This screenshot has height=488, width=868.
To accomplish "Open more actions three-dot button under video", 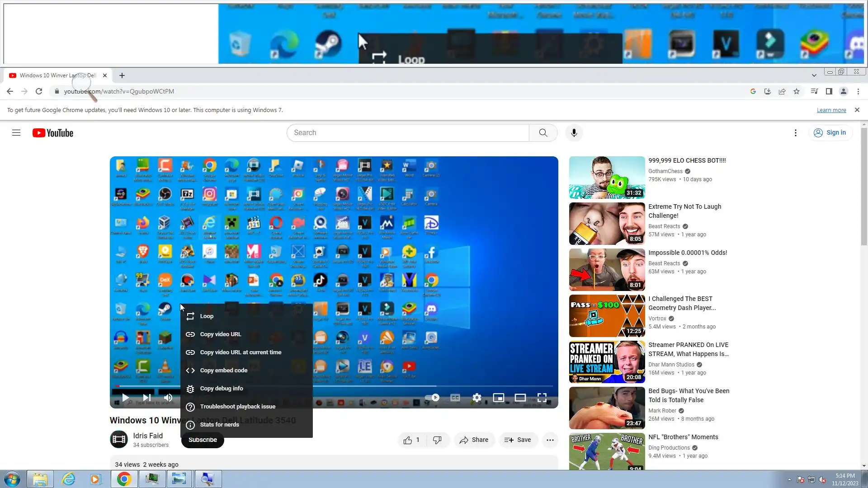I will 550,440.
